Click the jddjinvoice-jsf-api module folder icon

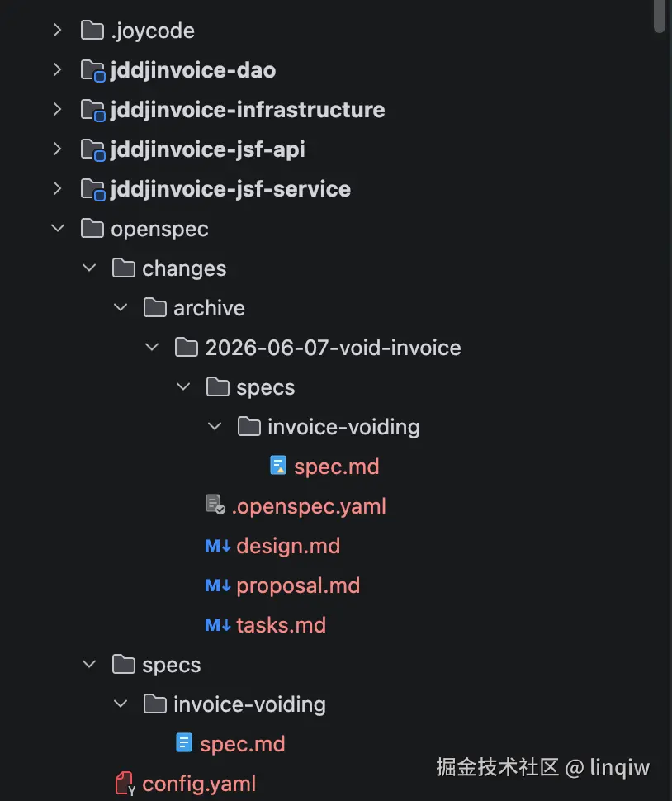click(93, 149)
